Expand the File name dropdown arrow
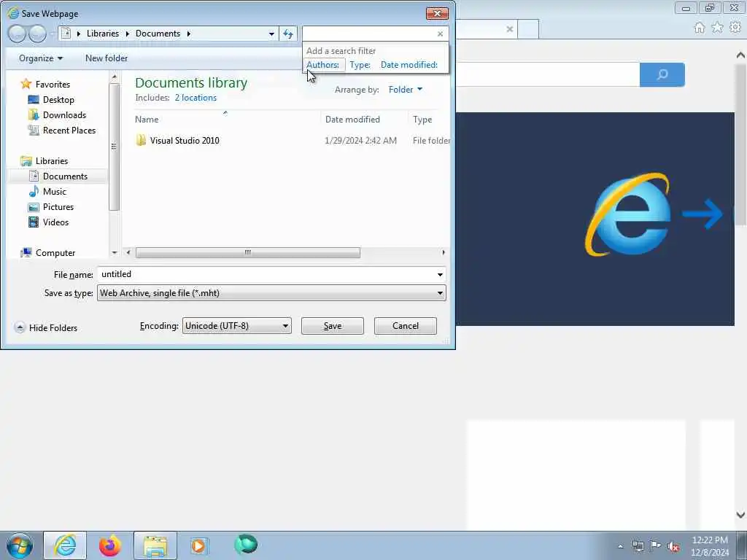Viewport: 747px width, 560px height. [440, 274]
